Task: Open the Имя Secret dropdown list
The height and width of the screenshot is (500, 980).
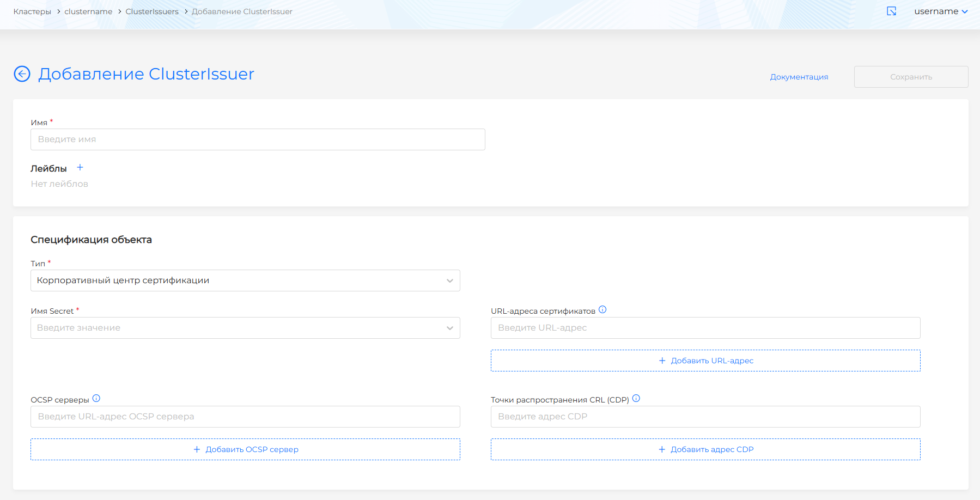Action: [x=245, y=328]
